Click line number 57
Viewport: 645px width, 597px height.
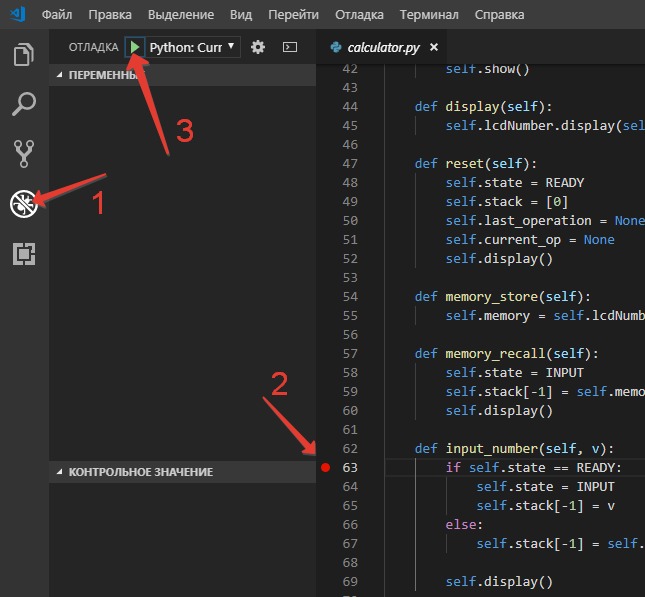(x=350, y=353)
